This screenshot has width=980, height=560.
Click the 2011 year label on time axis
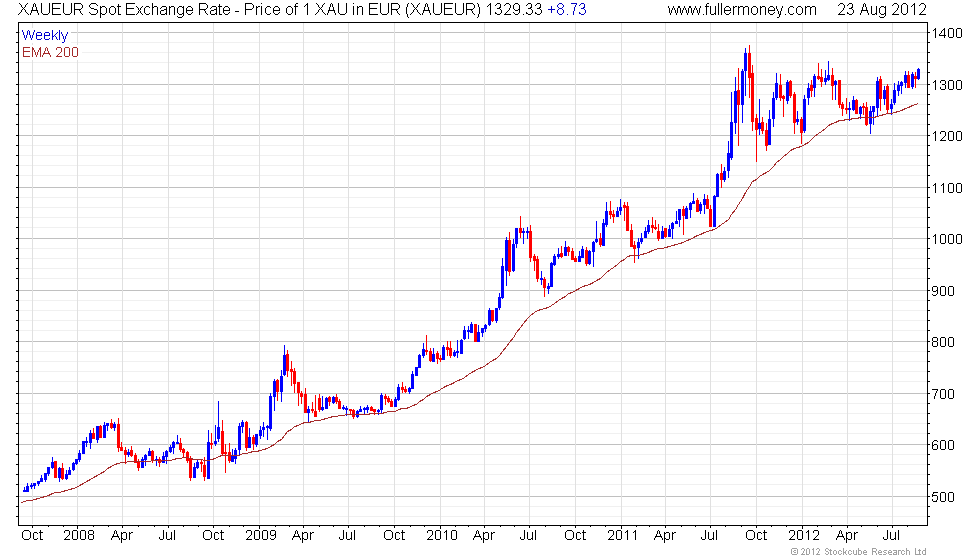(x=622, y=536)
